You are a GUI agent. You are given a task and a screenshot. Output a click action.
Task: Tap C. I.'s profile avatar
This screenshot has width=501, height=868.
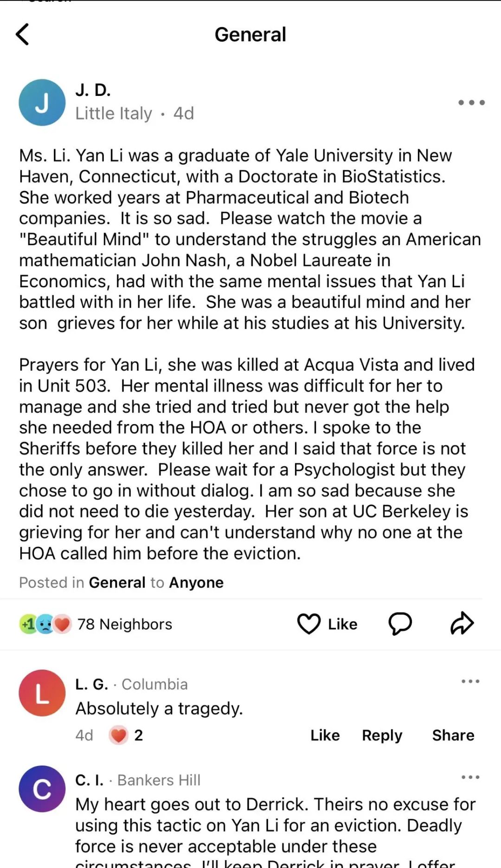(x=42, y=789)
